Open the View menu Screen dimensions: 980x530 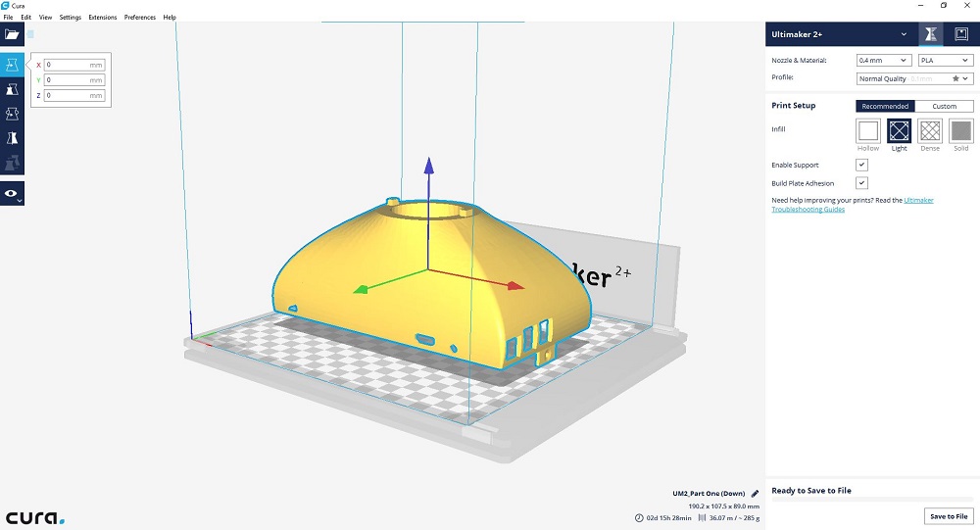tap(46, 18)
